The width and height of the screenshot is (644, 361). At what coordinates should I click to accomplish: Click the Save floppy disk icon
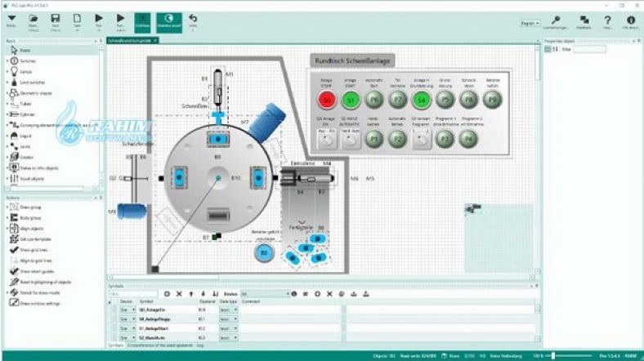click(55, 19)
